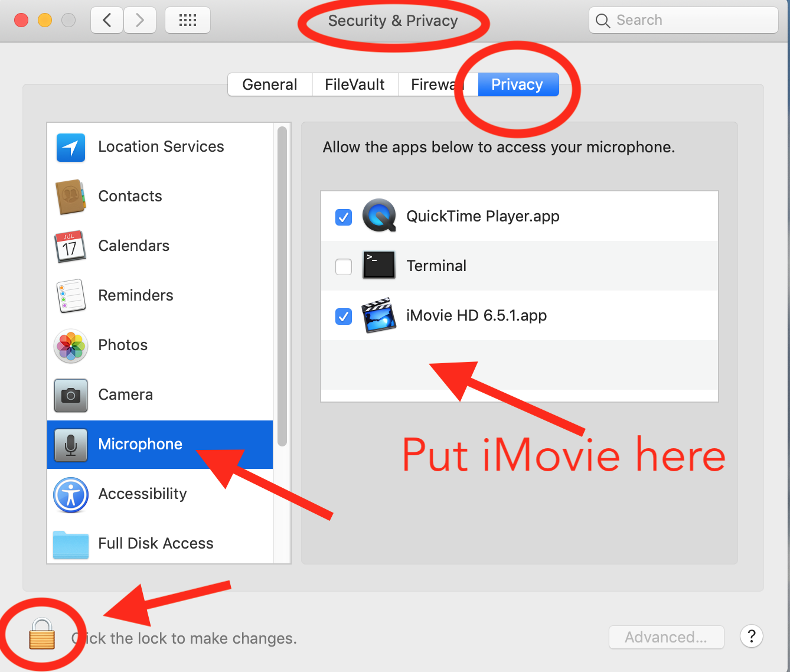Screen dimensions: 790x672
Task: Select the Contacts label
Action: (130, 196)
